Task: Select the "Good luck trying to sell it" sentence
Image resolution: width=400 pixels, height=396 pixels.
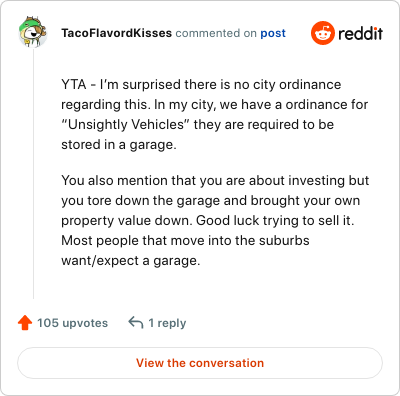Action: (x=275, y=221)
